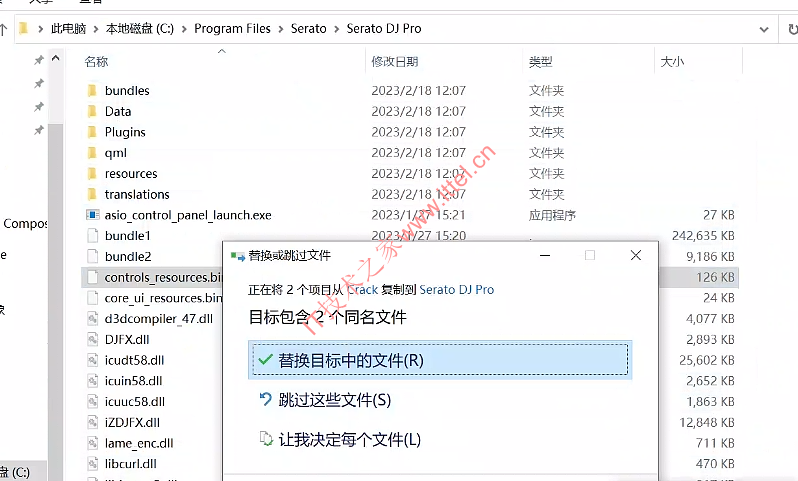This screenshot has width=798, height=481.
Task: Refresh the folder view
Action: pos(792,30)
